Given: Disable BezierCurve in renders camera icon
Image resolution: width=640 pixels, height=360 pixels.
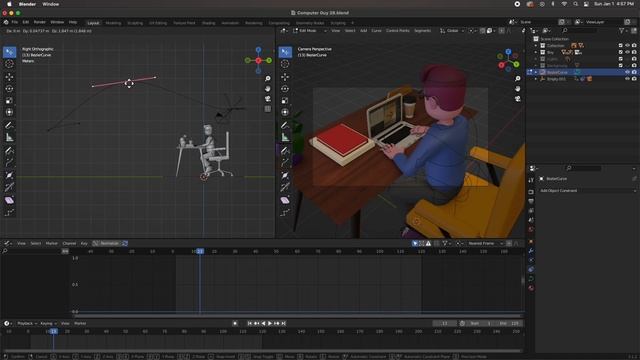Looking at the screenshot, I should coord(634,72).
